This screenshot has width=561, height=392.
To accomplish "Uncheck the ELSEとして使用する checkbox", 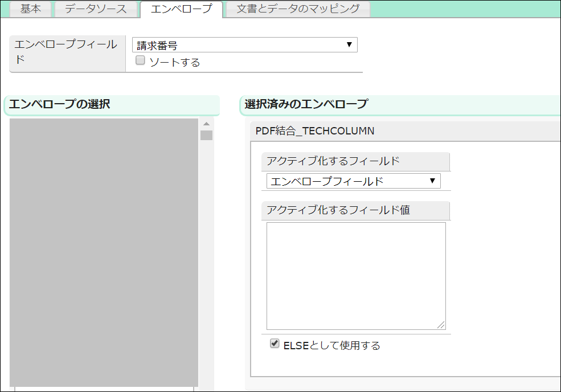I will point(275,344).
